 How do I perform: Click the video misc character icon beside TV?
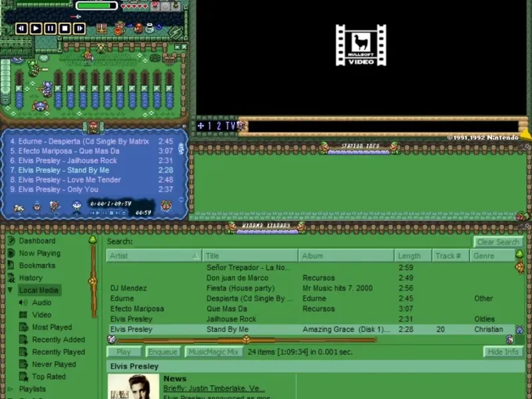tap(242, 126)
